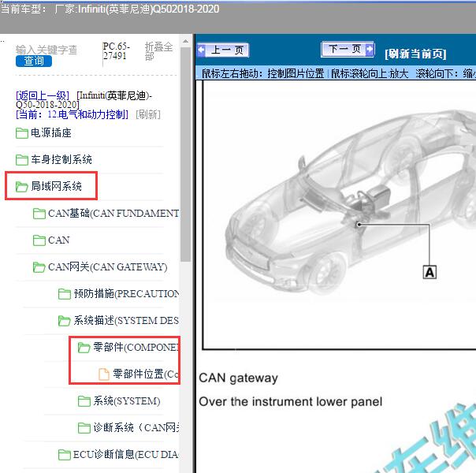Viewport: 476px width, 473px height.
Task: Click 刷新当前页 to refresh page
Action: tap(415, 54)
